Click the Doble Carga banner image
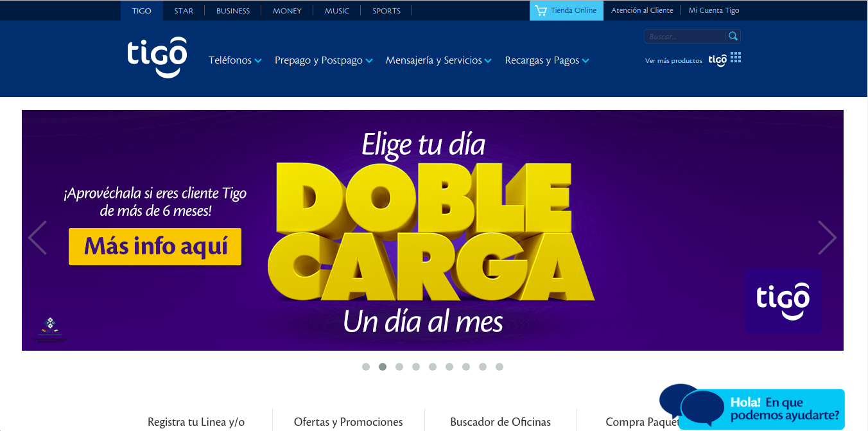The image size is (868, 431). coord(433,230)
